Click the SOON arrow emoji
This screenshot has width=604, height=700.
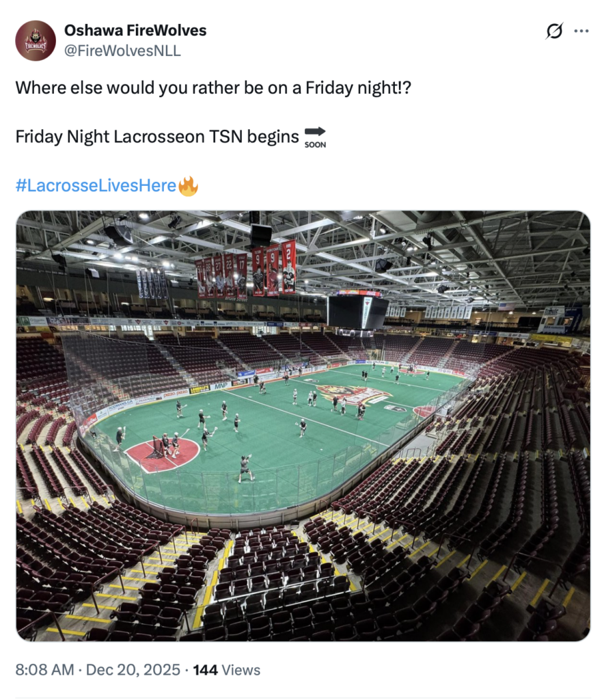tap(315, 137)
